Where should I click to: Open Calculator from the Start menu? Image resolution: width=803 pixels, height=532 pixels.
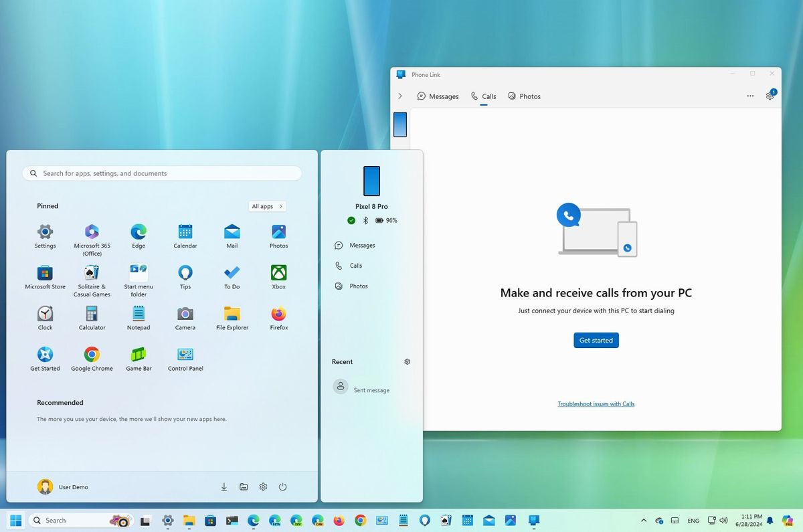coord(92,315)
